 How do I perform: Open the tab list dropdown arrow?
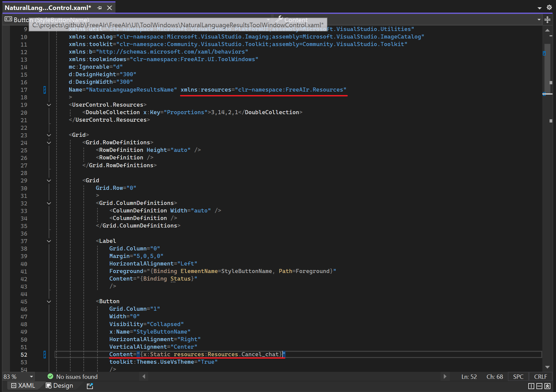[539, 8]
